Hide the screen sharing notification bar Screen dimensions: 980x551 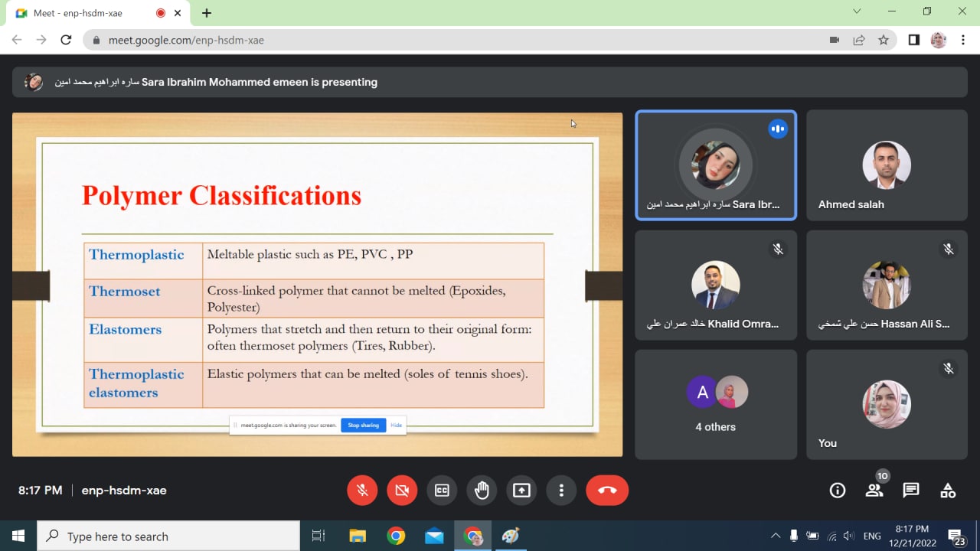point(396,425)
